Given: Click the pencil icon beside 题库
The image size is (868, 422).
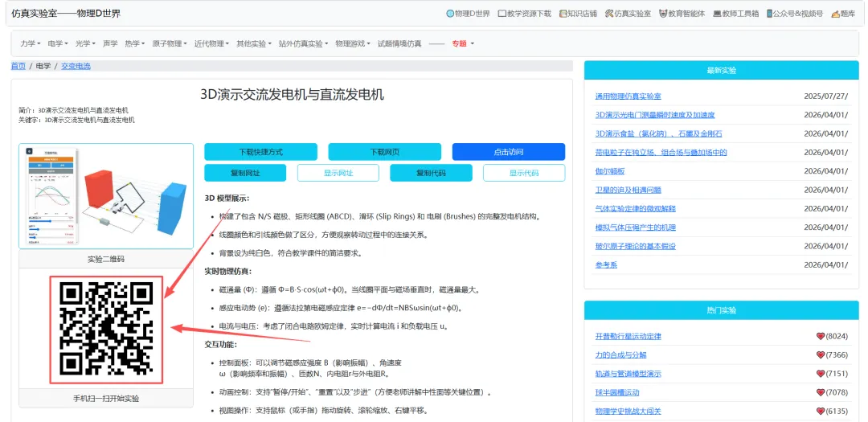Looking at the screenshot, I should coord(835,14).
